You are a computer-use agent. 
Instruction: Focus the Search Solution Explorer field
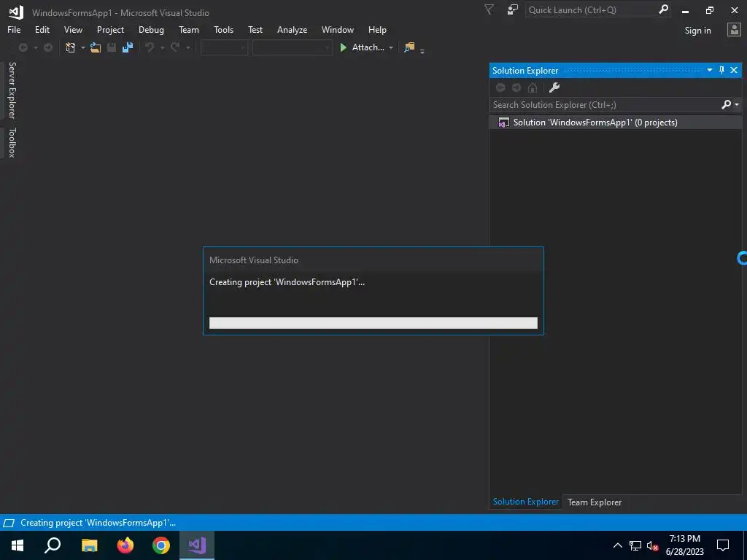tap(605, 105)
